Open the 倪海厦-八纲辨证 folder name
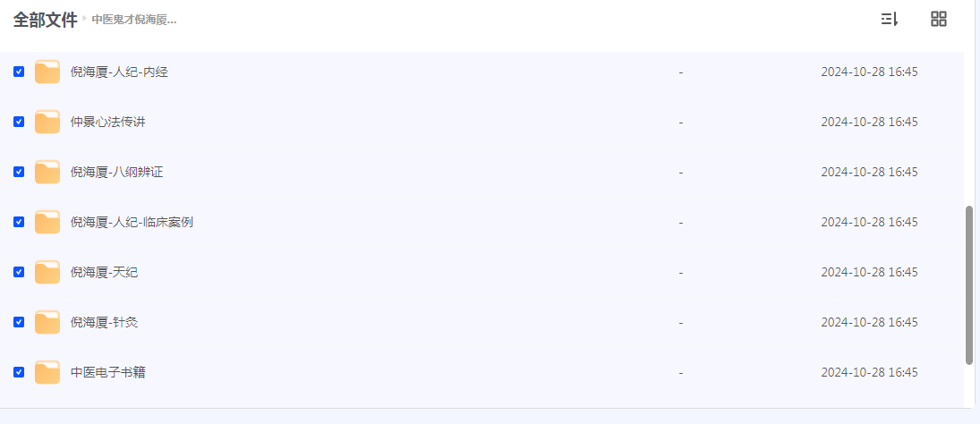 click(x=116, y=172)
